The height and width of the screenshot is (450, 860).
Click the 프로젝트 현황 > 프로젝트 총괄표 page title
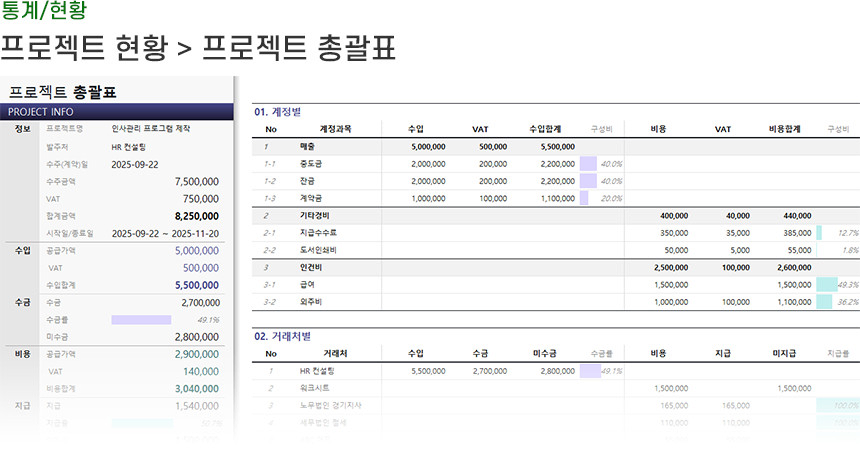[x=198, y=47]
